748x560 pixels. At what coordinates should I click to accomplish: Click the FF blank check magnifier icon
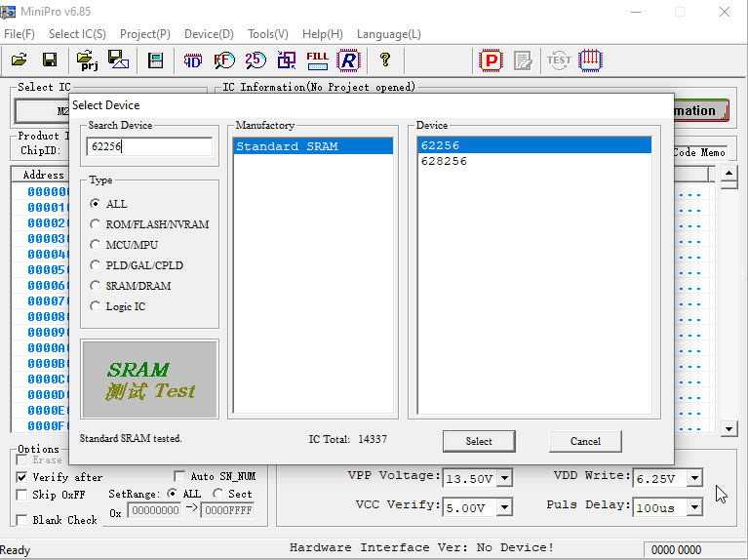pyautogui.click(x=224, y=60)
